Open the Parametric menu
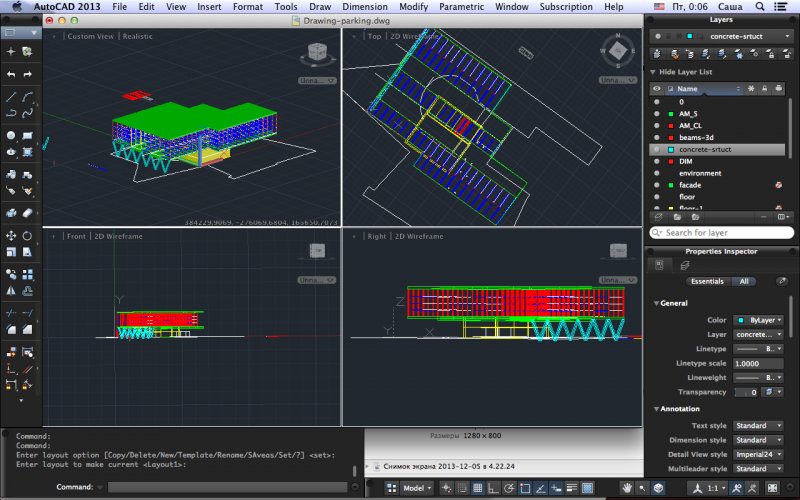 [463, 7]
